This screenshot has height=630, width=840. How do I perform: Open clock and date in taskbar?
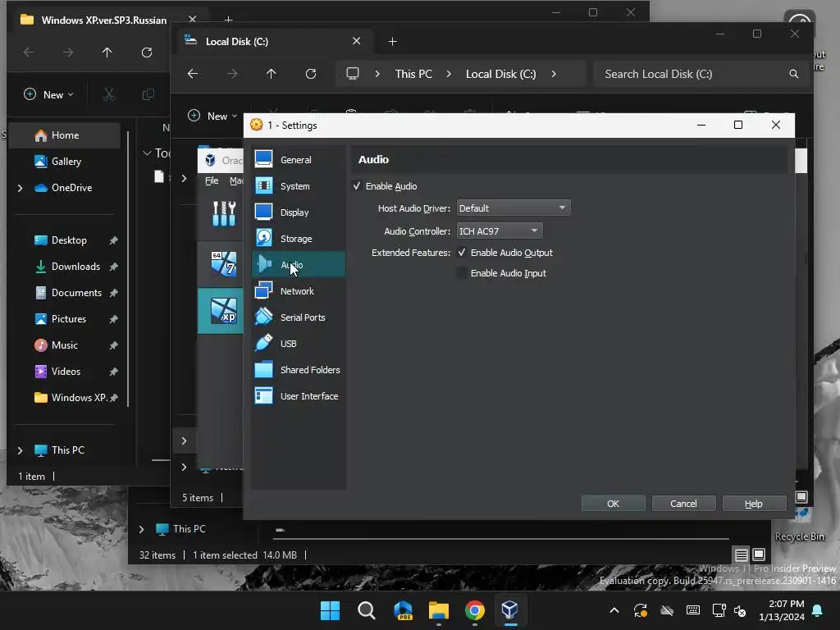[782, 610]
